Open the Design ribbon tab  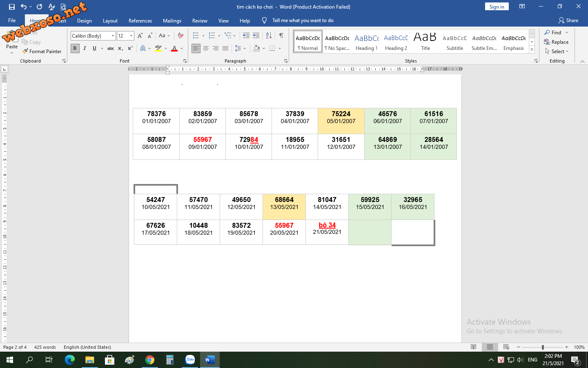click(x=85, y=20)
